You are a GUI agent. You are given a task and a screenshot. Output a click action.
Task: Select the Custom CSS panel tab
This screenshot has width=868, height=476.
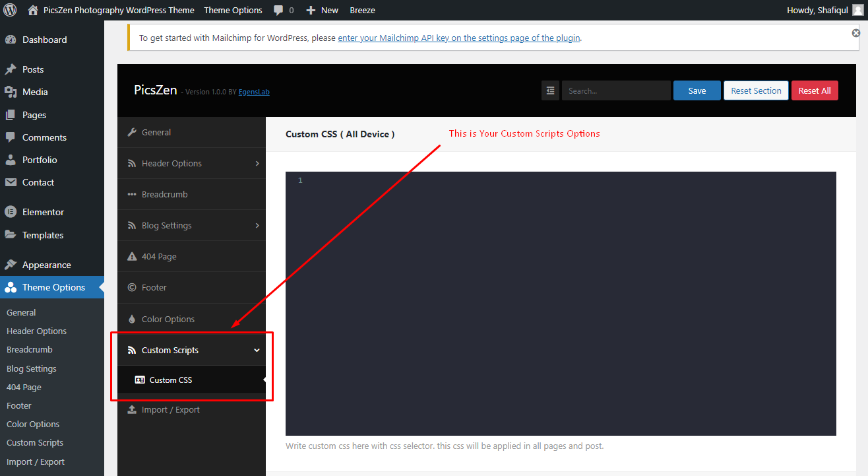click(191, 380)
